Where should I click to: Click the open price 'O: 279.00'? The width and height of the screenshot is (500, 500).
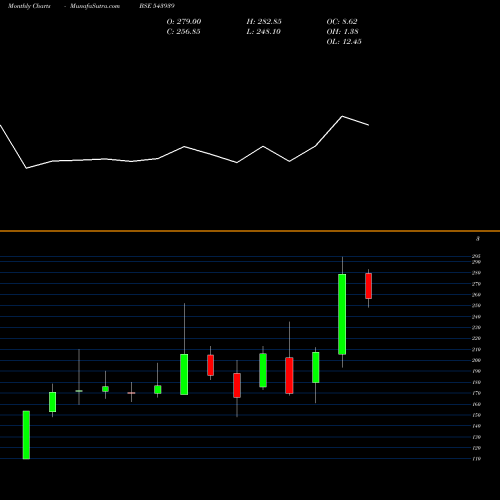click(x=184, y=22)
